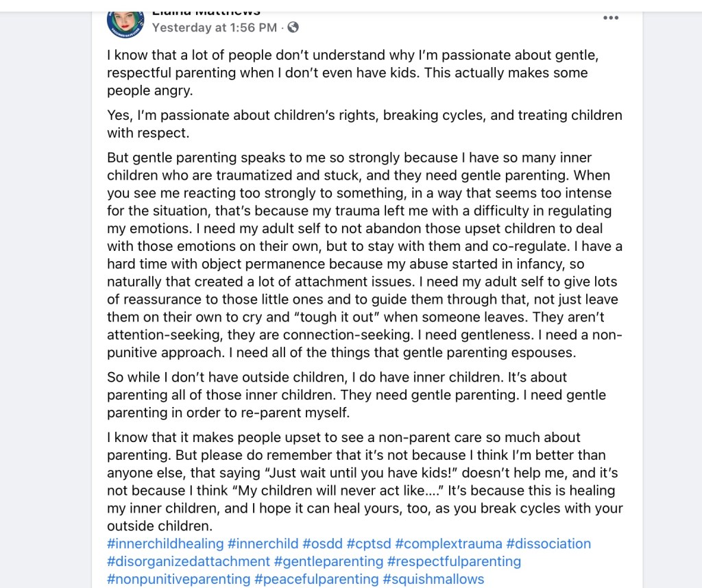Click the paragraph starting 'Yes, I'm passionate'
Screen dimensions: 702x588
tap(364, 124)
